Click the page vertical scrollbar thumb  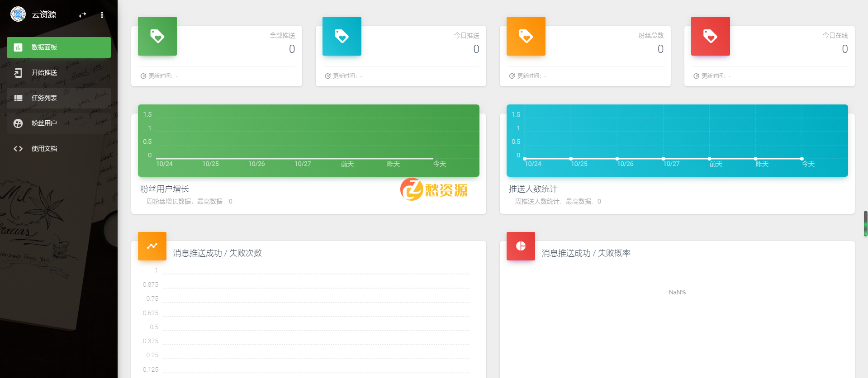pyautogui.click(x=865, y=223)
